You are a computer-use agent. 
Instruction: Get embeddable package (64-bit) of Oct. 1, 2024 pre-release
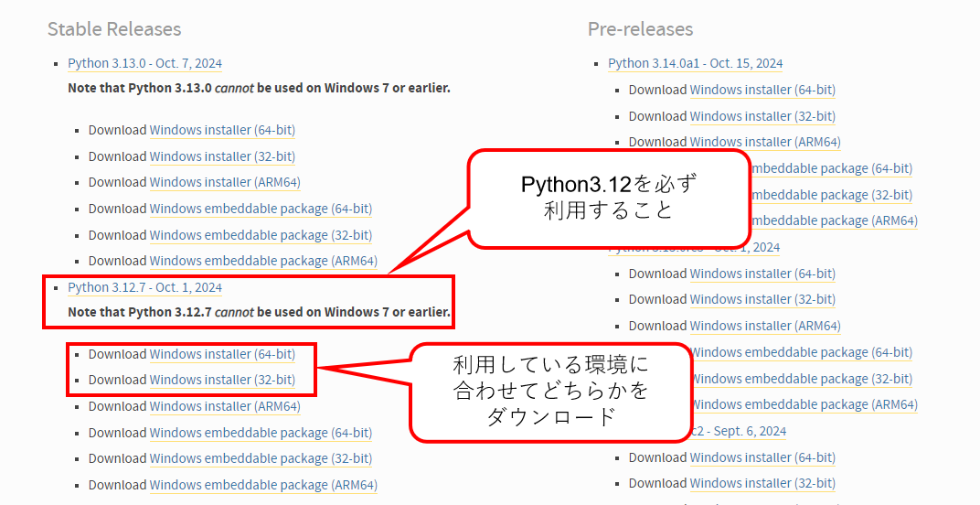[x=802, y=352]
